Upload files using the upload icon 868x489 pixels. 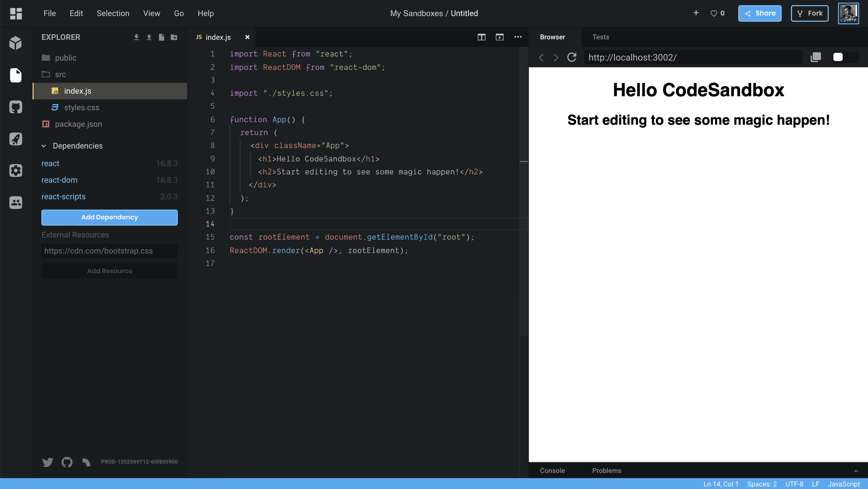[149, 37]
